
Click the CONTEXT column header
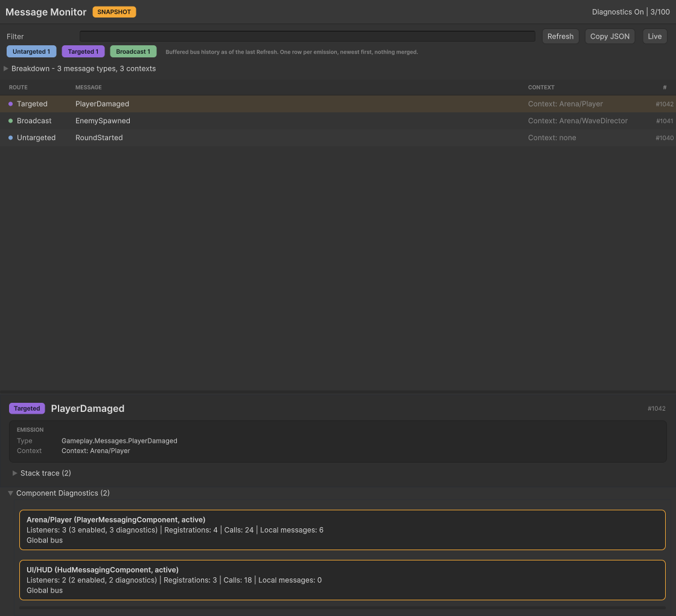click(541, 87)
